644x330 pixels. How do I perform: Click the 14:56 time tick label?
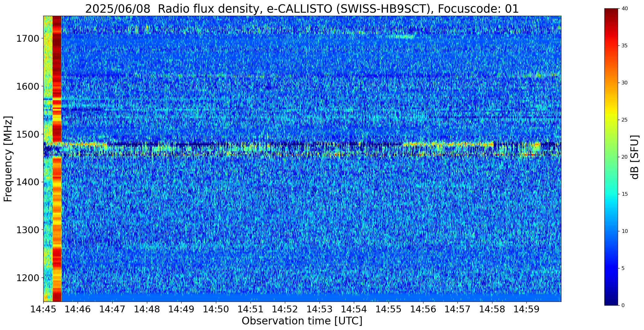(423, 309)
